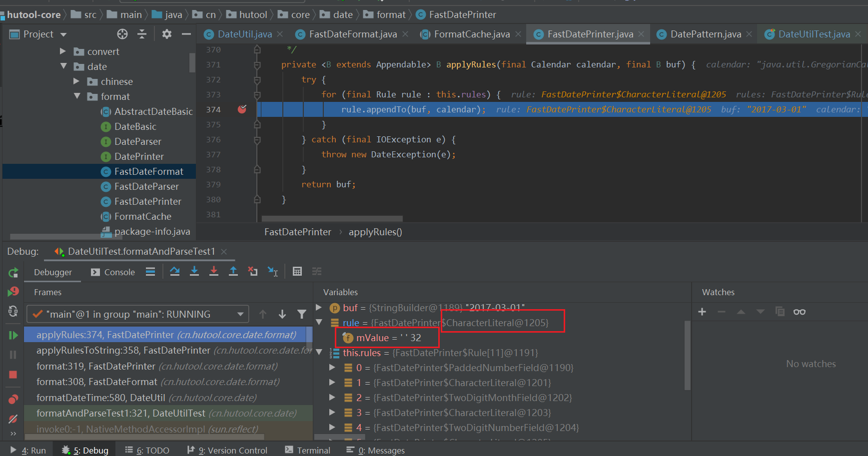Collapse the date folder

(63, 66)
